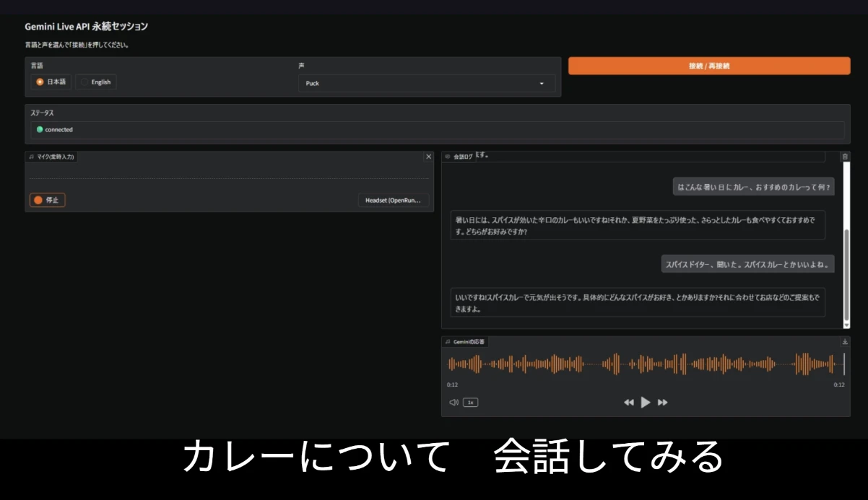Click message 'スパイスドイター、聞いた。スパイスカレーとかいいよね。'
Viewport: 868px width, 500px height.
[747, 264]
